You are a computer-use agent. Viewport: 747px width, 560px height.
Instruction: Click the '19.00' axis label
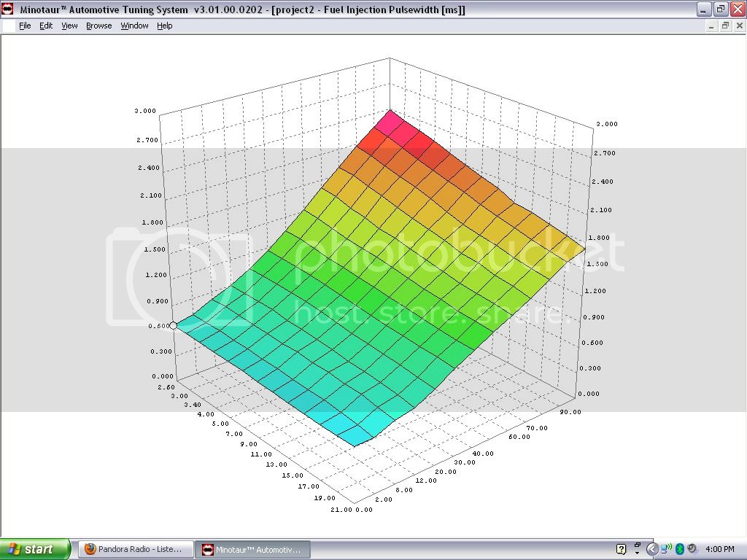(325, 498)
